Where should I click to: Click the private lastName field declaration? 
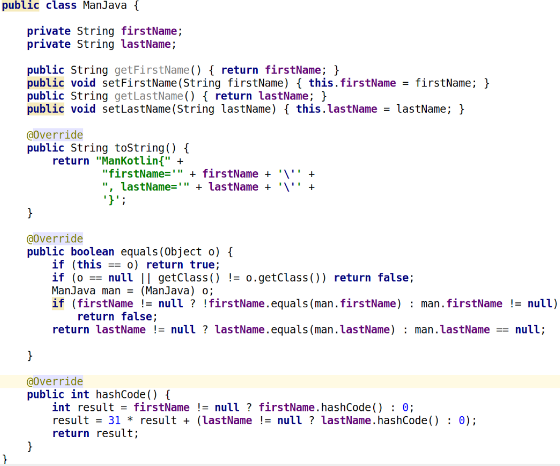tap(101, 44)
